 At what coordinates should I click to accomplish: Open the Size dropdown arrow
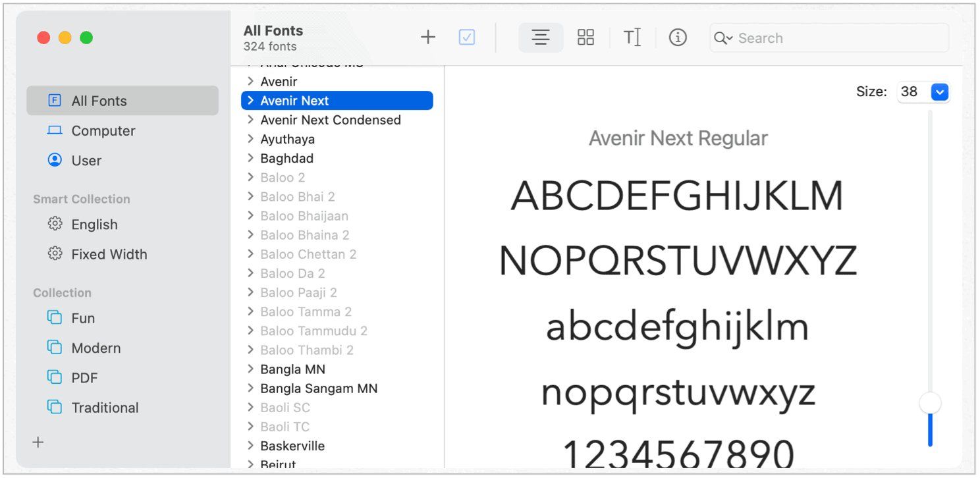coord(940,92)
